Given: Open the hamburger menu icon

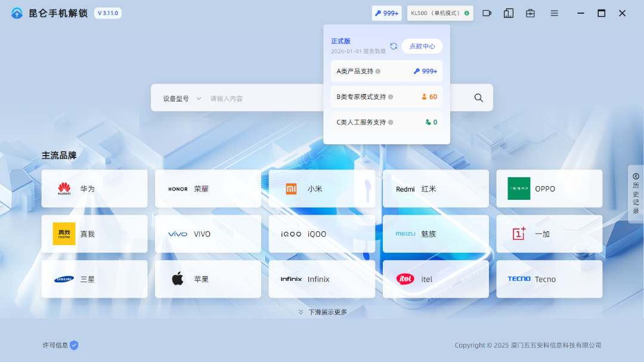Looking at the screenshot, I should [554, 13].
